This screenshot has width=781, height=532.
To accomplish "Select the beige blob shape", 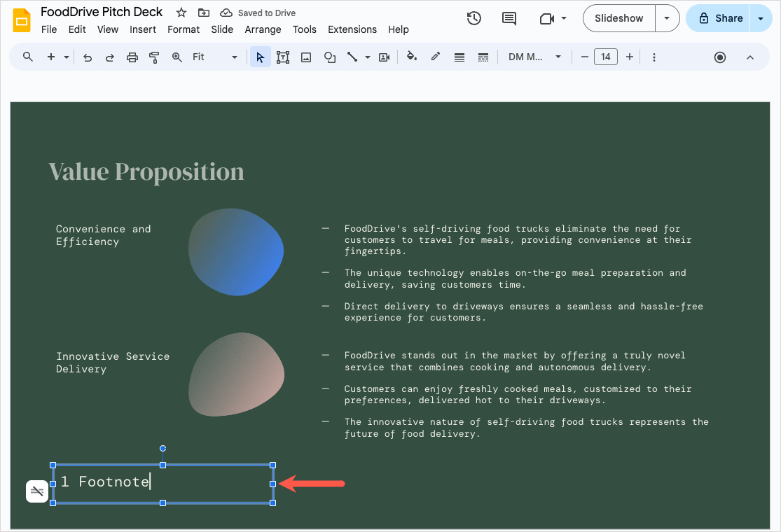I will point(236,374).
